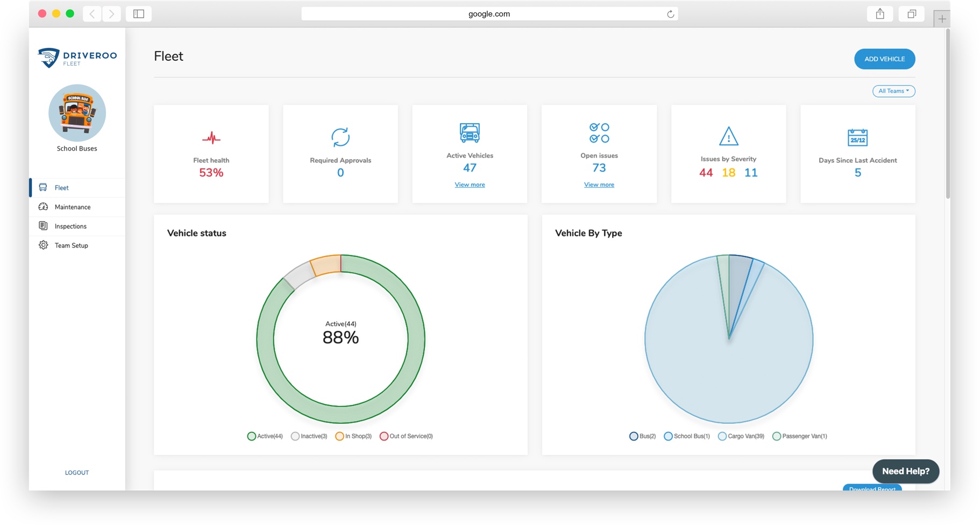Open the All Teams dropdown
This screenshot has height=525, width=980.
point(893,91)
